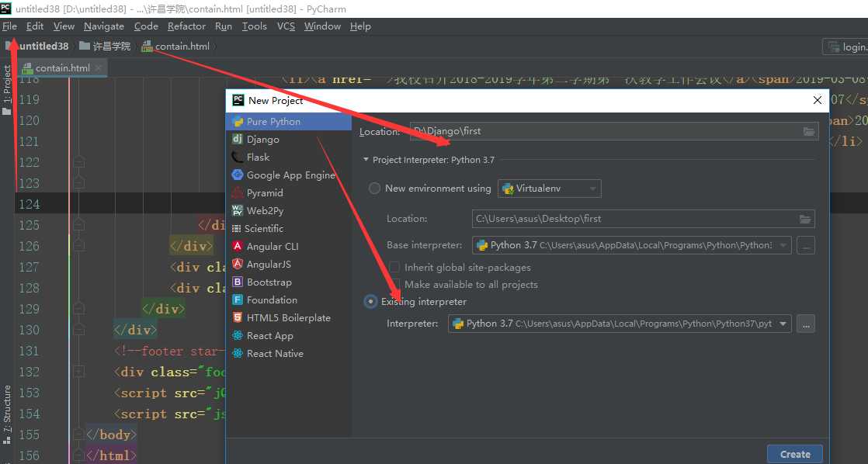The image size is (868, 464).
Task: Open the View menu
Action: [64, 26]
